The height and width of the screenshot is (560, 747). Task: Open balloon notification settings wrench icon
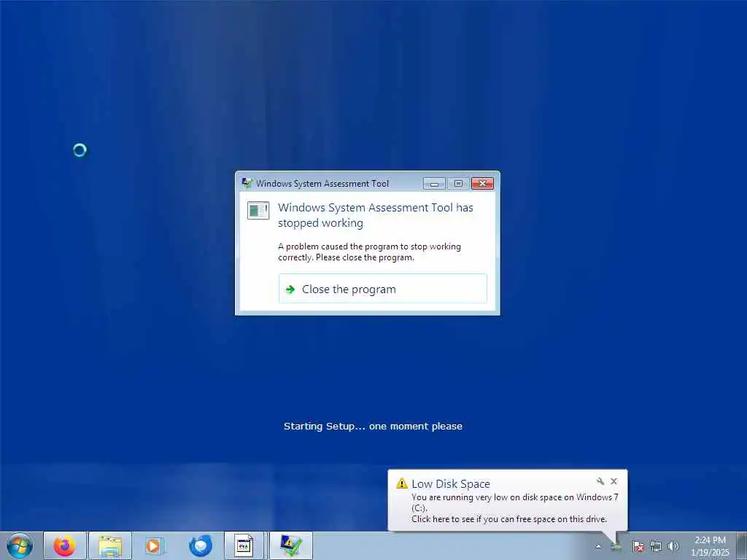coord(600,481)
